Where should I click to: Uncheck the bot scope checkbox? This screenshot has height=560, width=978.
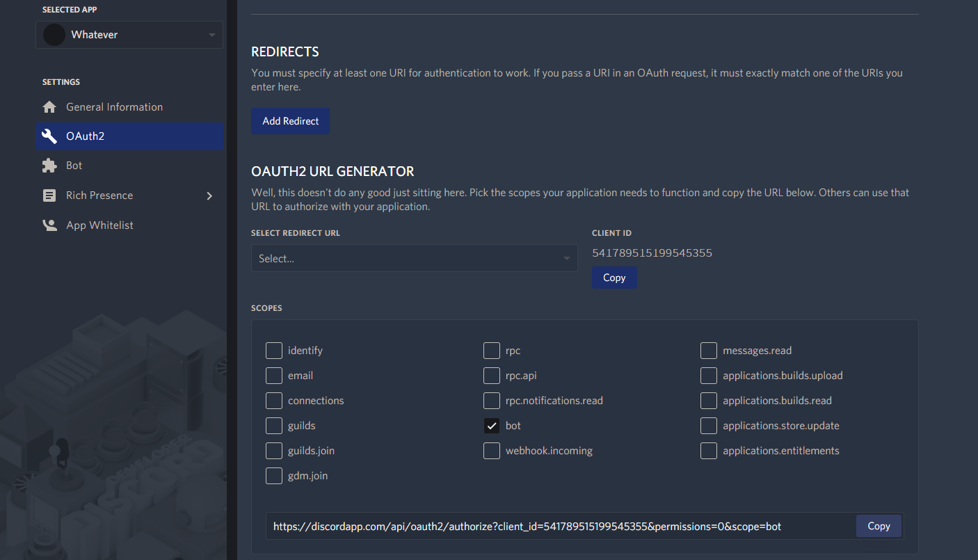492,426
